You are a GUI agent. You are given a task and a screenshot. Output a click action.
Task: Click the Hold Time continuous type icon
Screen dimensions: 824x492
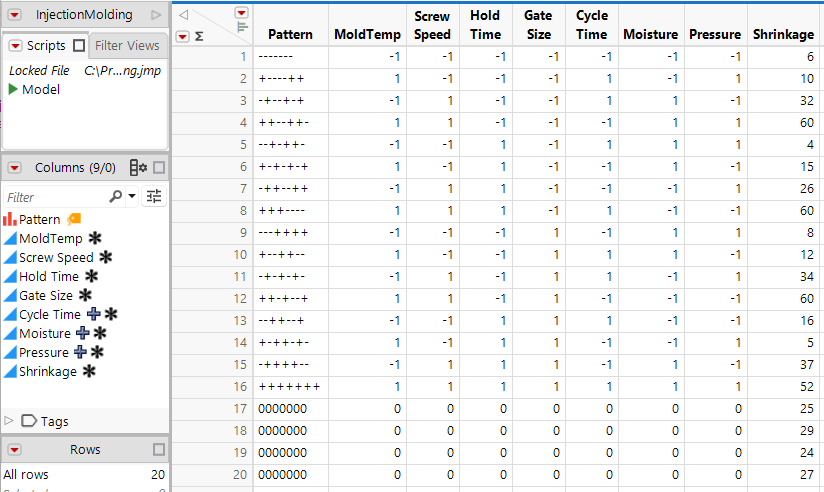(x=10, y=276)
